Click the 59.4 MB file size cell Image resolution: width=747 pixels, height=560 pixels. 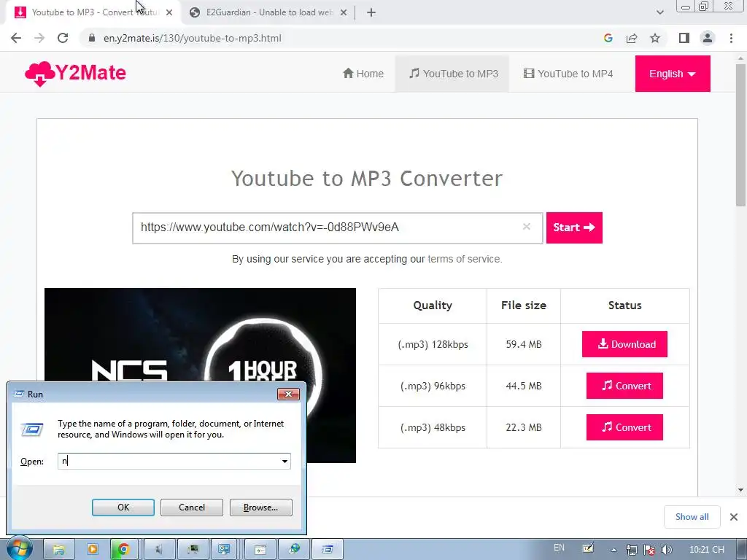tap(524, 344)
